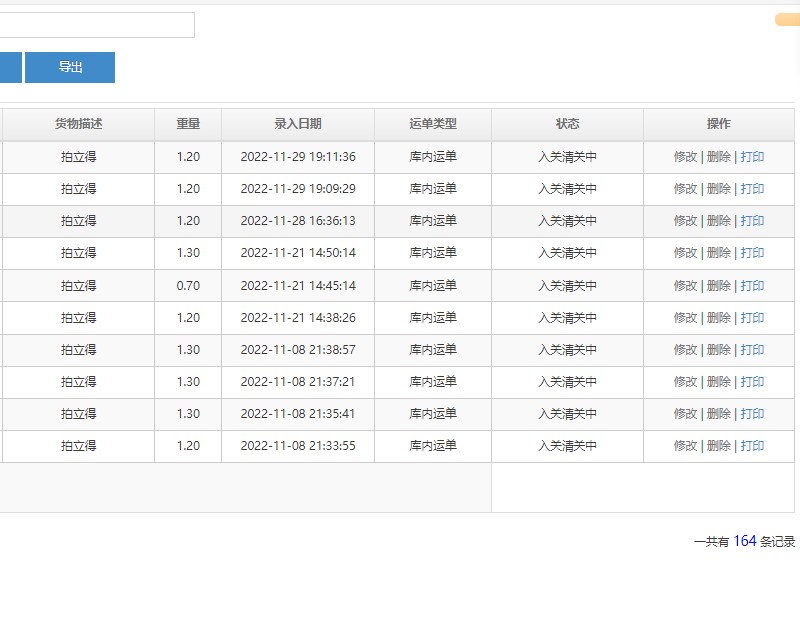
Task: Click weight 1.30 in the 14:50:14 row
Action: point(188,253)
